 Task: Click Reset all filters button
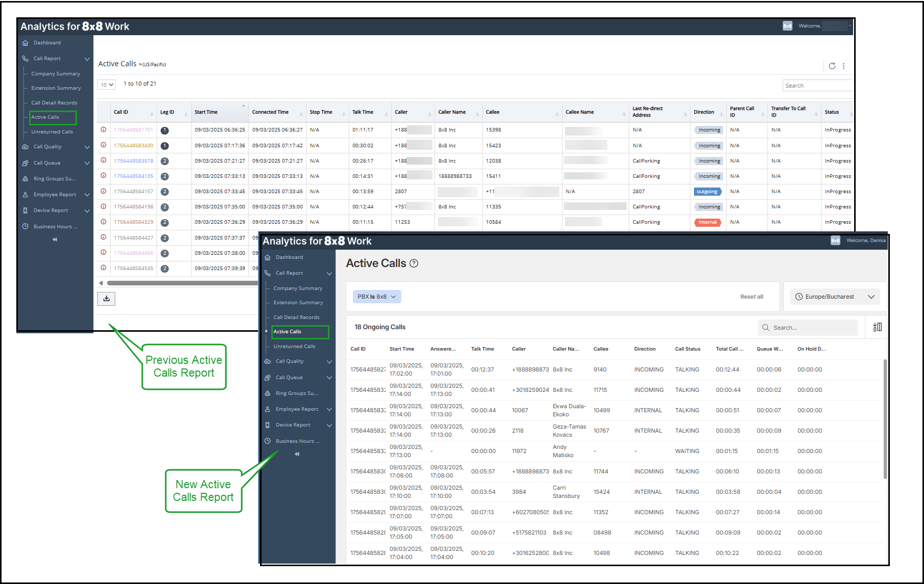tap(752, 297)
